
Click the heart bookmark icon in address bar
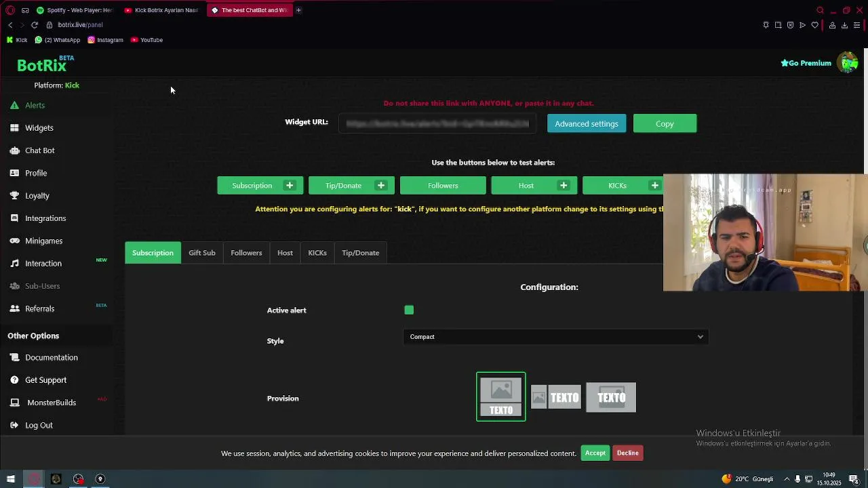point(814,25)
